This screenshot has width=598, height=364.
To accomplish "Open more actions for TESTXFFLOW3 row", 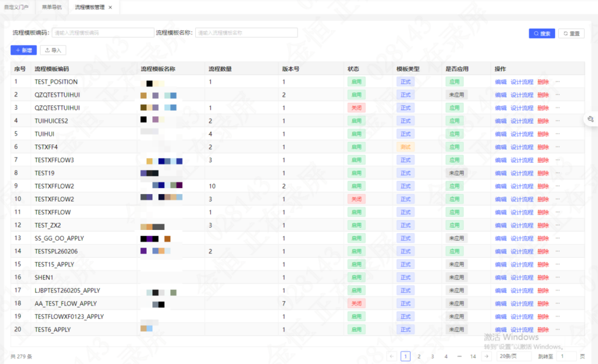I will (x=558, y=160).
